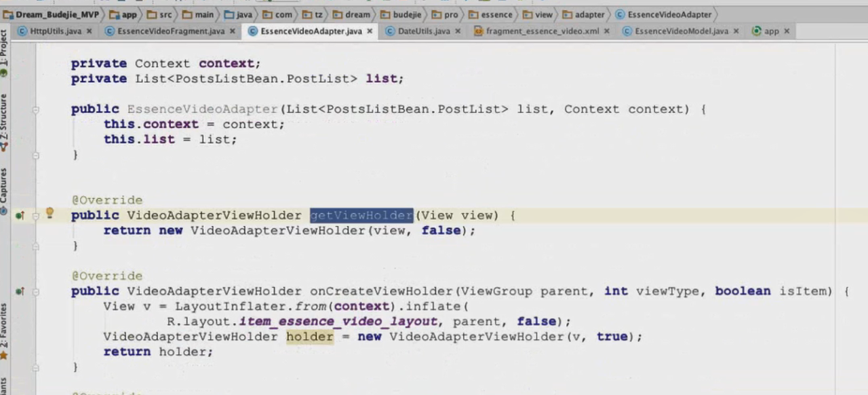Click the lightbulb intention icon
868x395 pixels.
pos(49,214)
